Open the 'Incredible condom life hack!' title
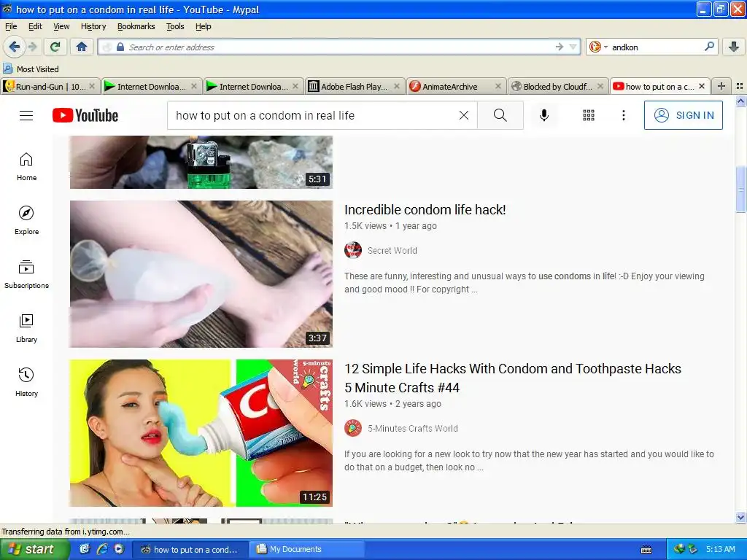 click(x=425, y=210)
